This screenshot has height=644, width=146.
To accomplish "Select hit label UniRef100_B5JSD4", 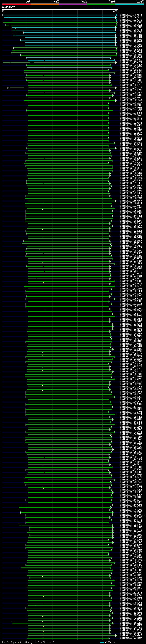I will (131, 557).
